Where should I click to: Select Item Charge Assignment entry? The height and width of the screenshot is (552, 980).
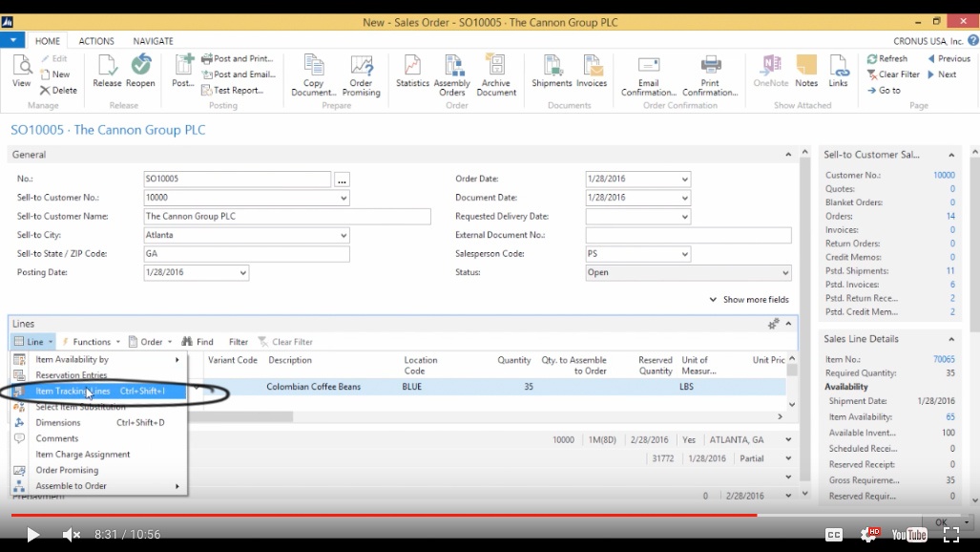pos(98,455)
